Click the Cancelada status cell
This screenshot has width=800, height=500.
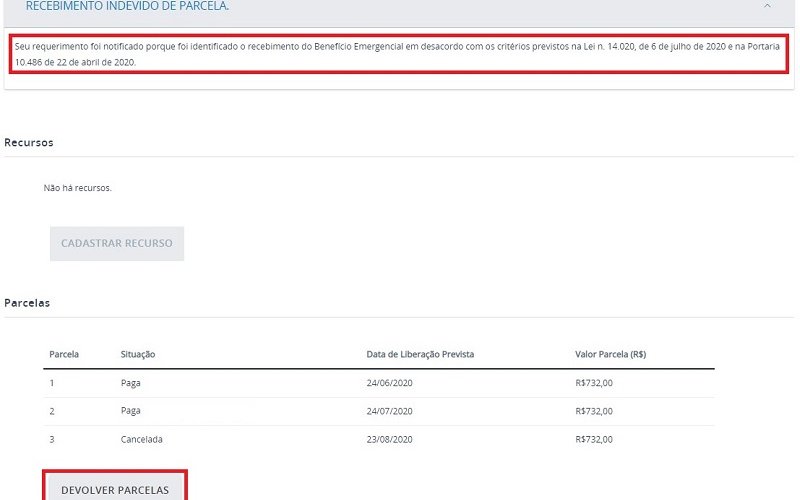tap(141, 439)
